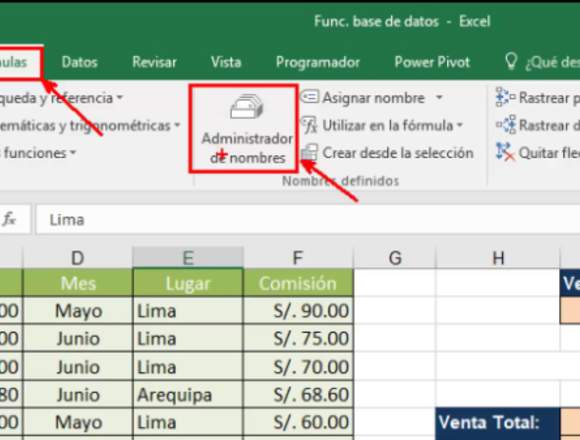Image resolution: width=580 pixels, height=440 pixels.
Task: Click the Rastrear dependientes icon
Action: coord(506,125)
